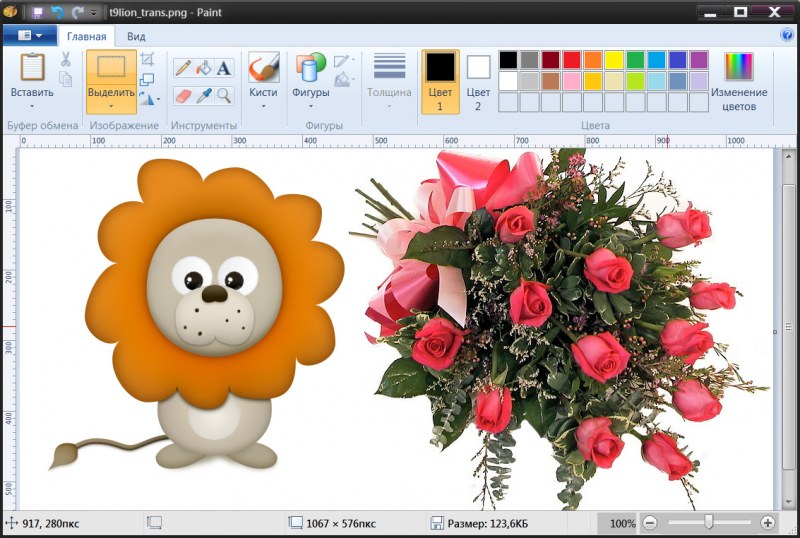This screenshot has height=538, width=800.
Task: Open the Quick Access Toolbar customize arrow
Action: [x=93, y=12]
